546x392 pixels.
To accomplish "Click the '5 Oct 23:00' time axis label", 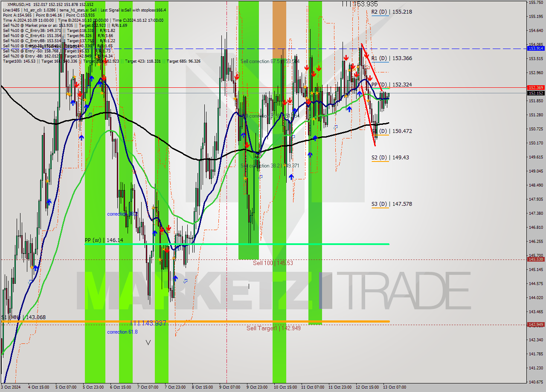I will click(x=93, y=387).
